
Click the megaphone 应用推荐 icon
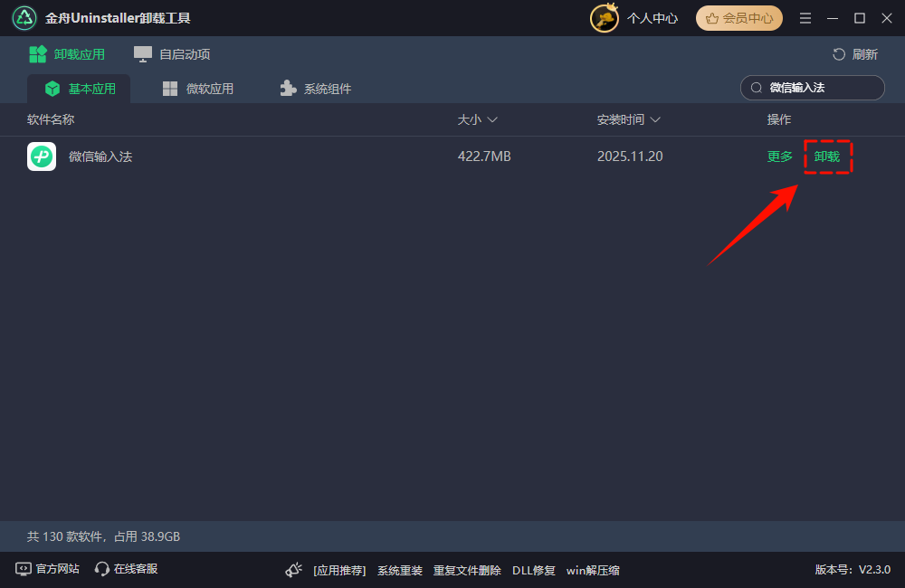(x=294, y=570)
